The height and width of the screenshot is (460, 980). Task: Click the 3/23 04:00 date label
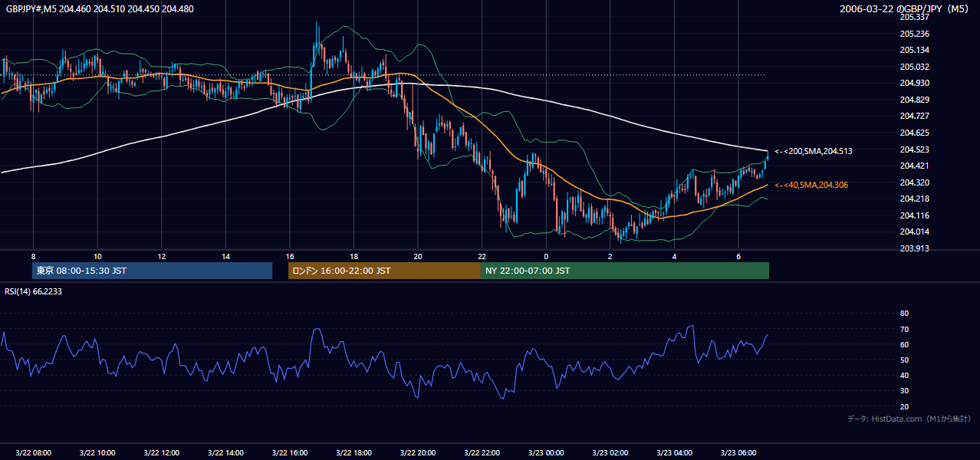674,452
